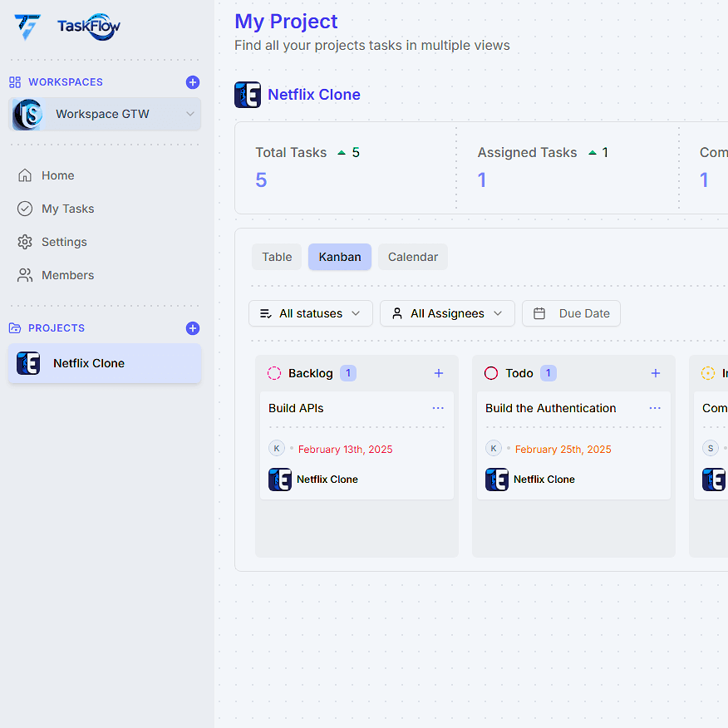Screen dimensions: 728x728
Task: Click the person icon in All Assignees
Action: click(x=397, y=313)
